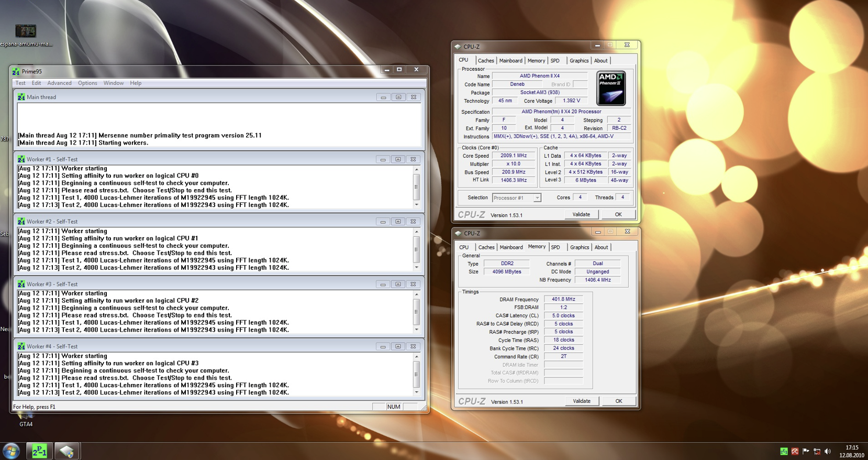Open the Options menu in Prime95
This screenshot has width=868, height=460.
point(87,83)
